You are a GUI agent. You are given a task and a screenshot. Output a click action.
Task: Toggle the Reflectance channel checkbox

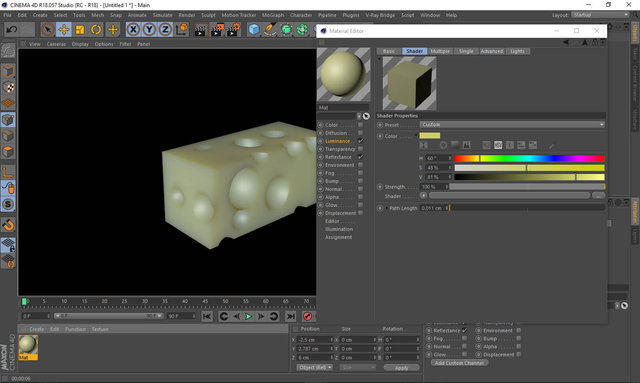pyautogui.click(x=360, y=157)
